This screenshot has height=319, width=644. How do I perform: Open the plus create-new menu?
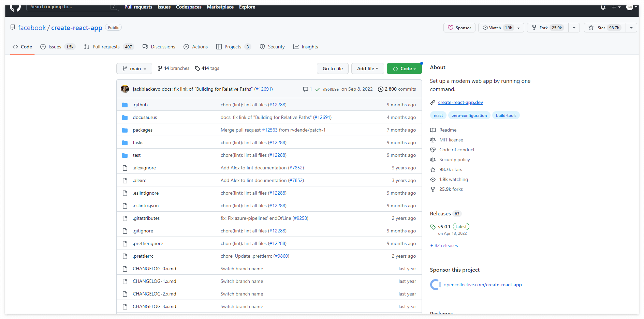click(616, 7)
